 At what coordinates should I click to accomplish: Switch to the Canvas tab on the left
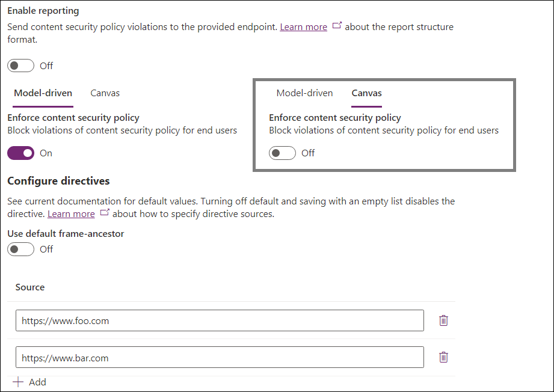pos(105,93)
